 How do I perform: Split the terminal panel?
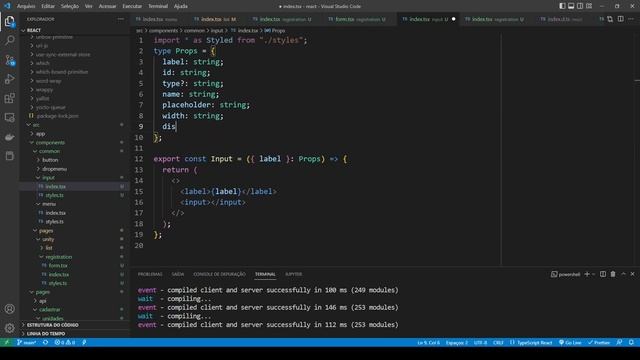[603, 274]
